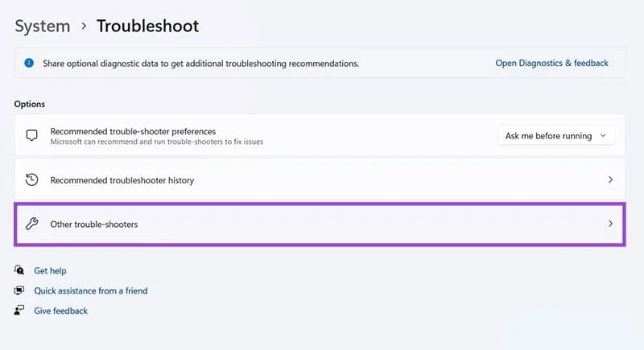Go back to System breadcrumb
This screenshot has height=350, width=644.
click(x=42, y=26)
